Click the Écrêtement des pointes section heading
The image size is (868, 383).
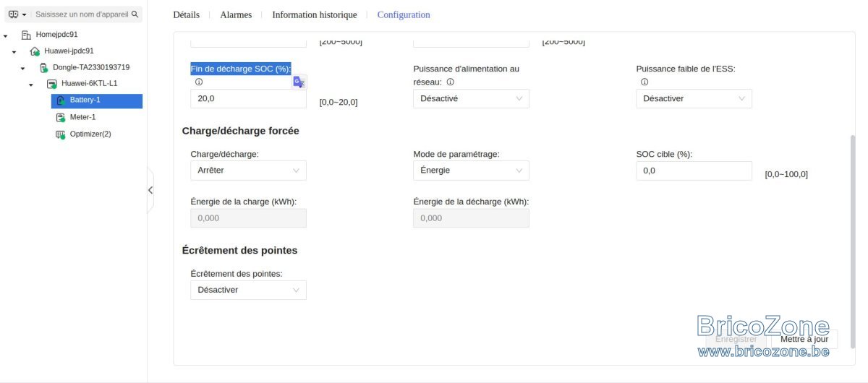239,250
